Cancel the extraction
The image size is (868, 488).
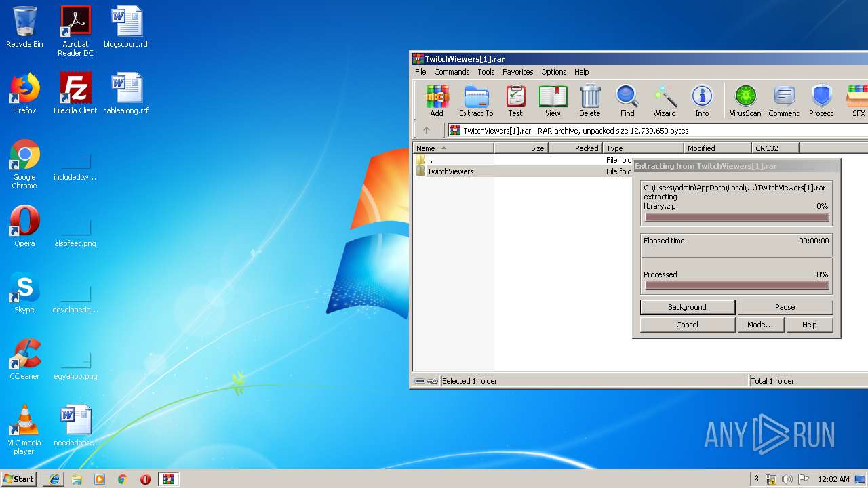(687, 325)
